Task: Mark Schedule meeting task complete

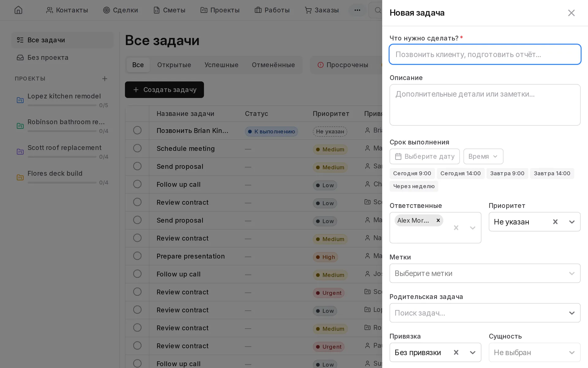Action: pos(137,148)
